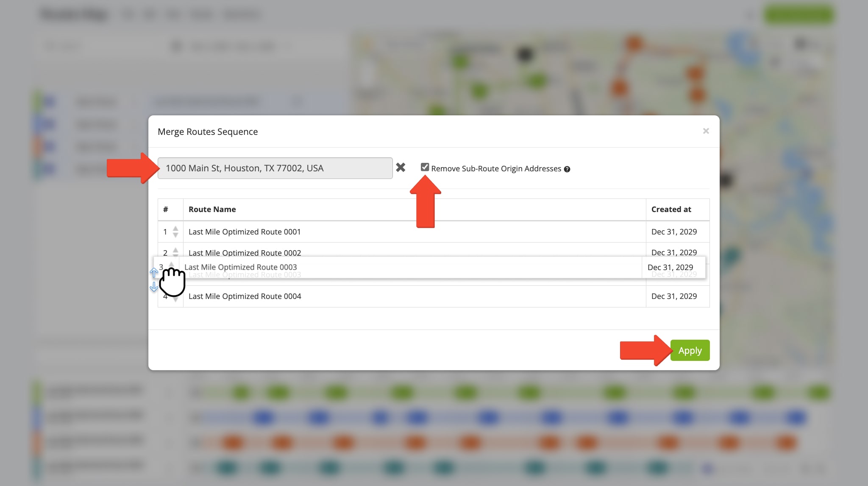Close the Merge Routes Sequence dialog
The height and width of the screenshot is (486, 868).
click(x=706, y=131)
